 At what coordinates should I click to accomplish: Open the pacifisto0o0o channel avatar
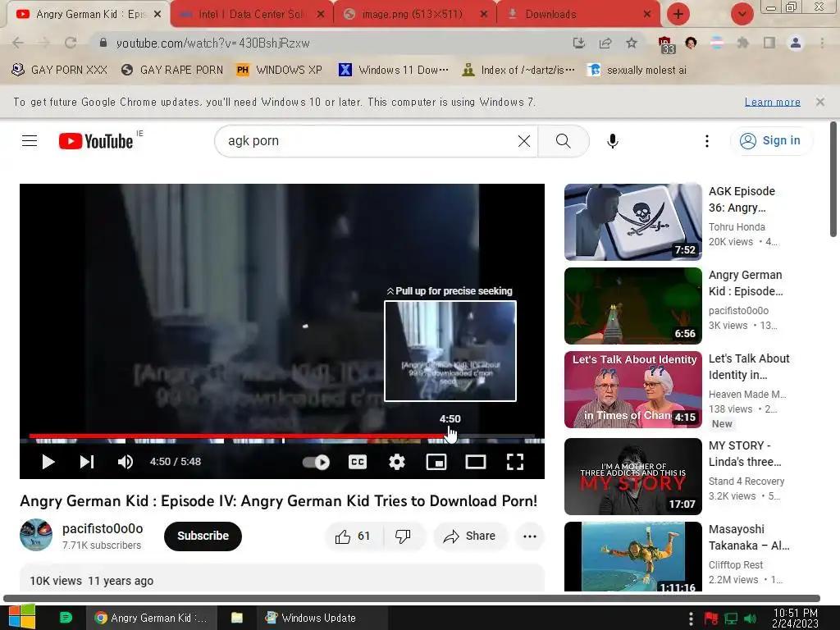click(x=36, y=535)
